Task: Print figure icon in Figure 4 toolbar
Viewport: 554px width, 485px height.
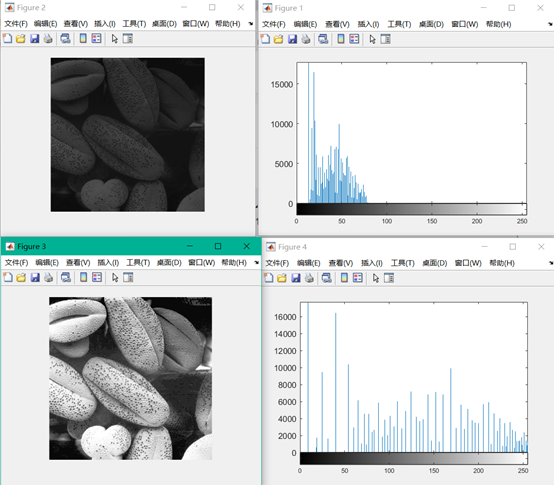Action: click(x=309, y=278)
